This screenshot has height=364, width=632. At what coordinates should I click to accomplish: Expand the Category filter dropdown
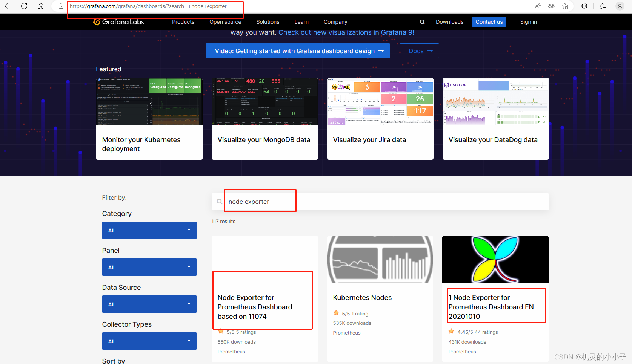tap(149, 230)
